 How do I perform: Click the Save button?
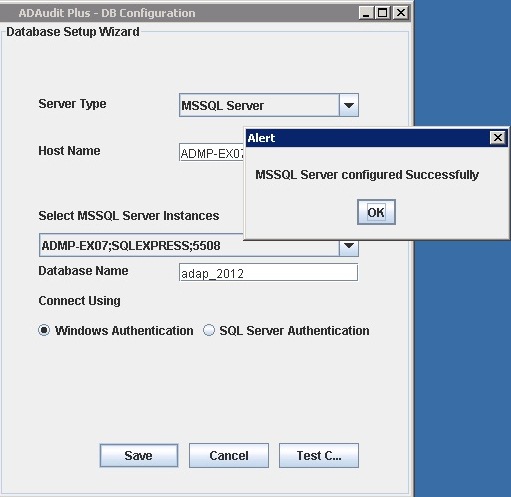pos(139,455)
